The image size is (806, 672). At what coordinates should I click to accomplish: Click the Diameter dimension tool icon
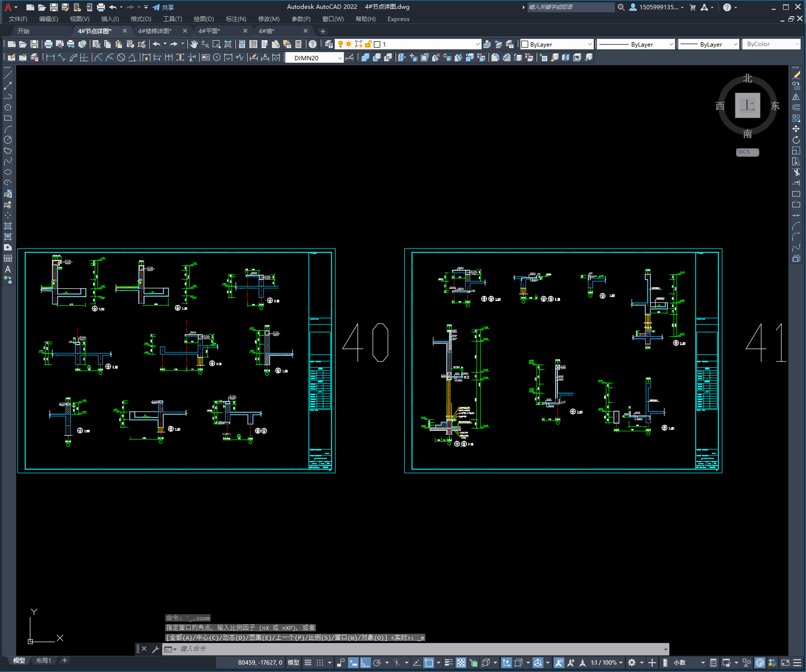point(121,57)
